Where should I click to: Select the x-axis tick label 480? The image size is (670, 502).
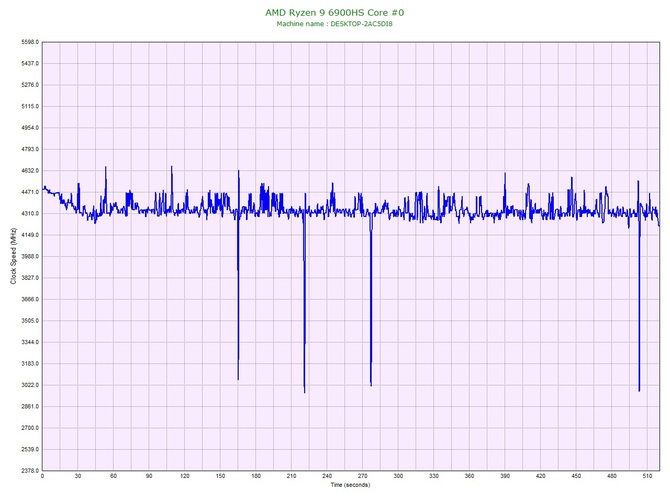612,476
